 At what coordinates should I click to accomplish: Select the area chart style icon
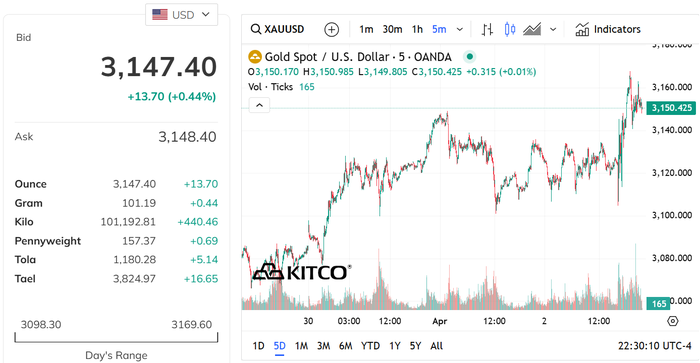[x=532, y=29]
